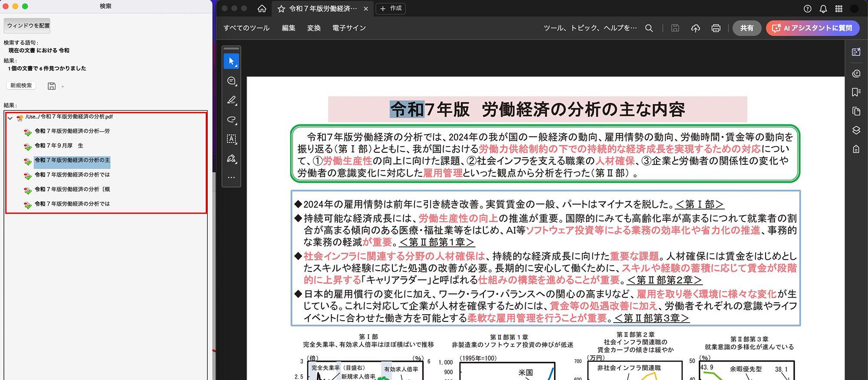Open the layers panel
The image size is (868, 380).
856,130
